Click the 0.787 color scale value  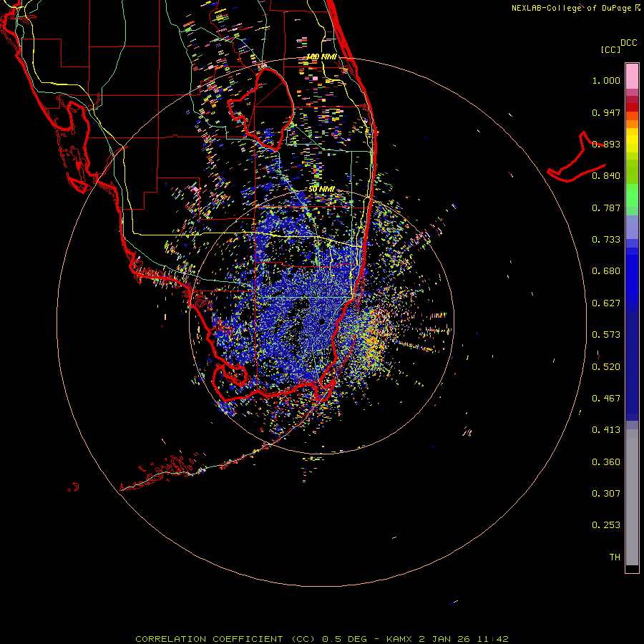click(606, 208)
